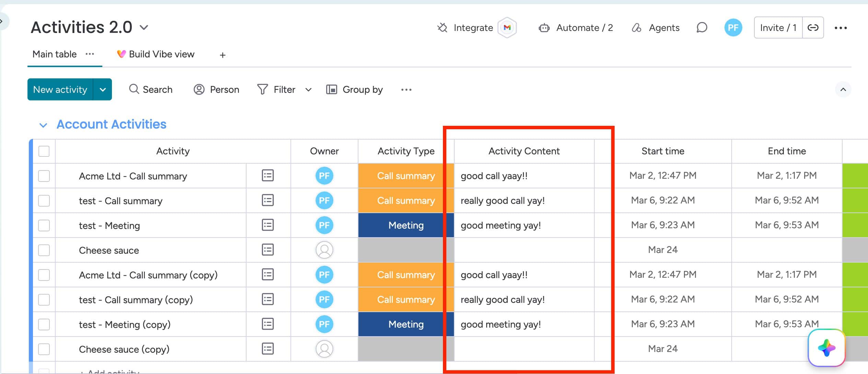Collapse the Account Activities group
Screen dimensions: 868x374
tap(43, 125)
